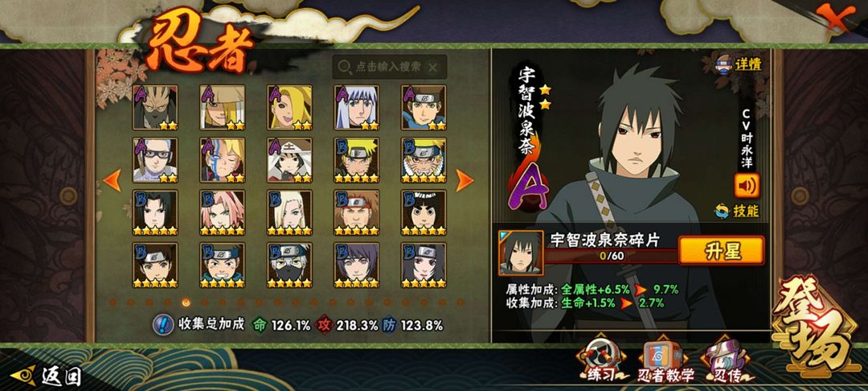Clear search with the X icon
This screenshot has width=868, height=391.
coord(433,67)
